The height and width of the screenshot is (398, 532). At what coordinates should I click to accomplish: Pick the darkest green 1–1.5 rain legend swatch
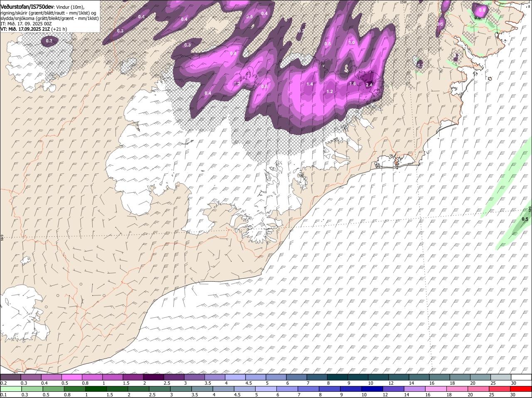[96, 389]
